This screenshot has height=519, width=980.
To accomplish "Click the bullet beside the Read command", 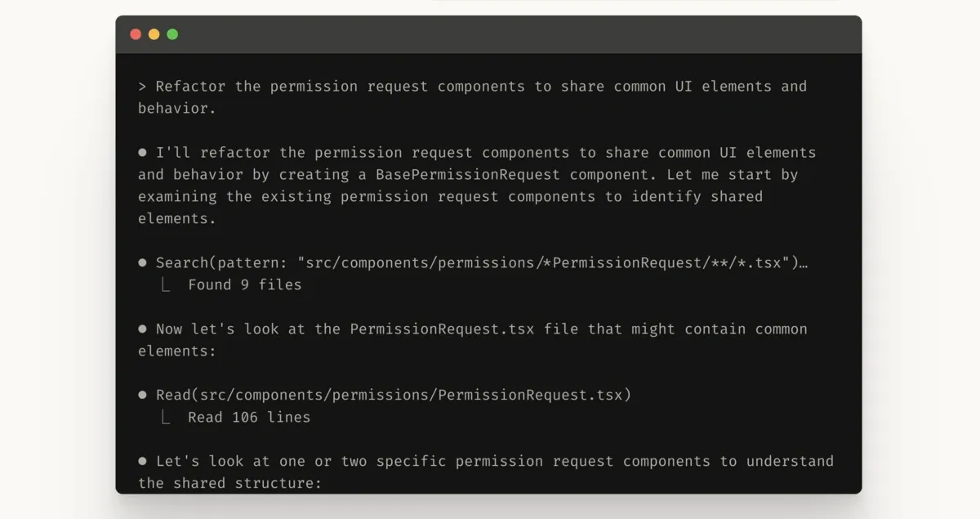I will (142, 396).
